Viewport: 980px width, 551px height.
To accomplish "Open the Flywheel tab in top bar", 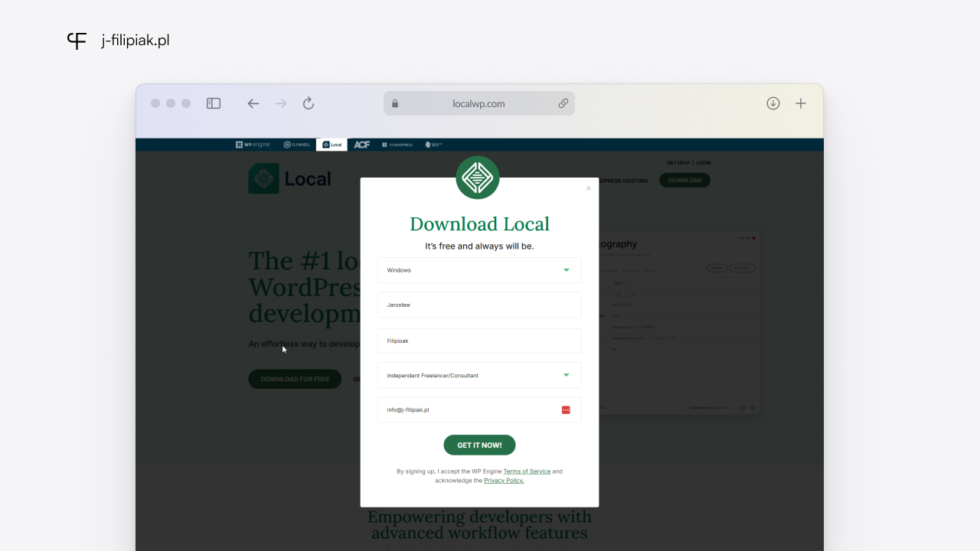I will 297,145.
